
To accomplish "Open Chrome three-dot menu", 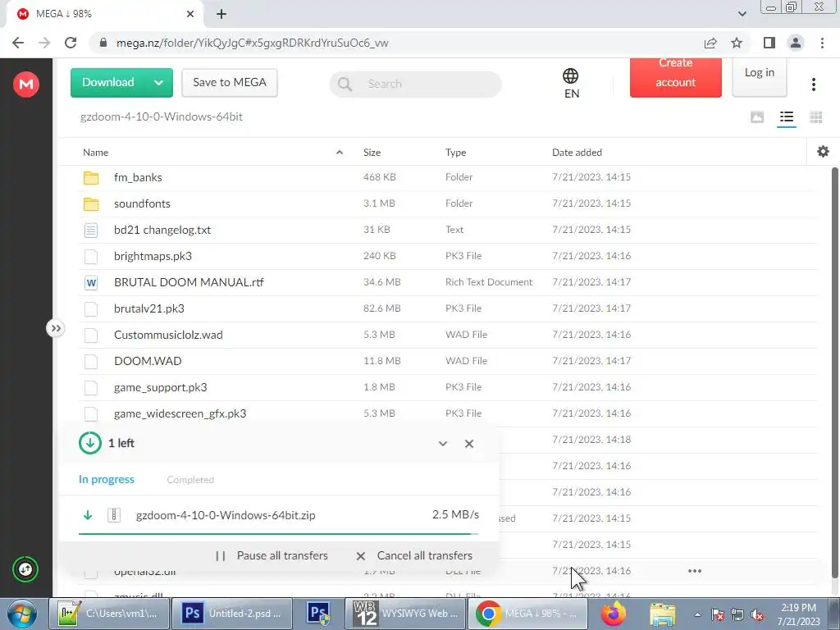I will click(x=822, y=43).
